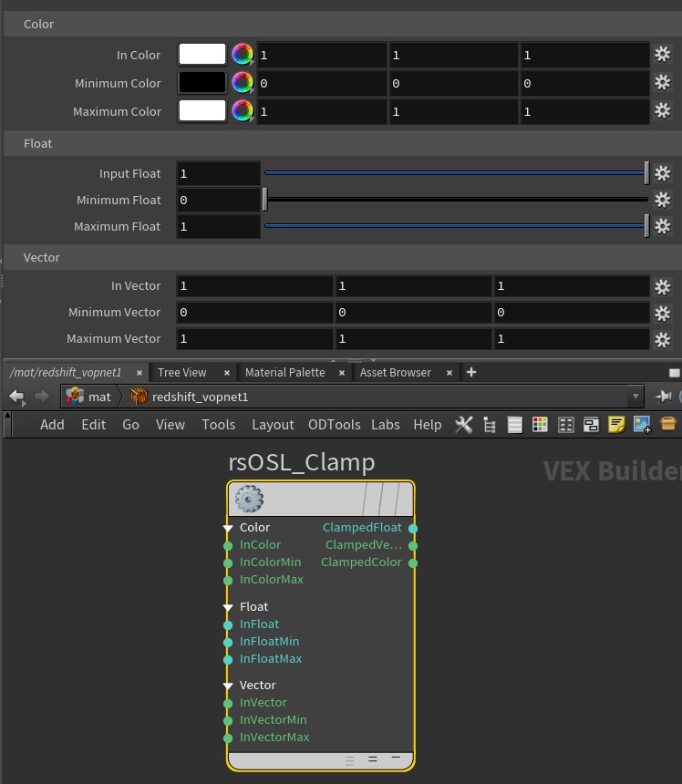Open the Edit menu
This screenshot has width=682, height=784.
pos(94,425)
